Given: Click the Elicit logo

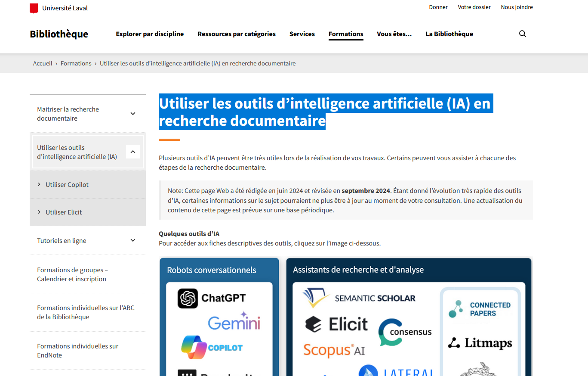Looking at the screenshot, I should click(x=336, y=324).
